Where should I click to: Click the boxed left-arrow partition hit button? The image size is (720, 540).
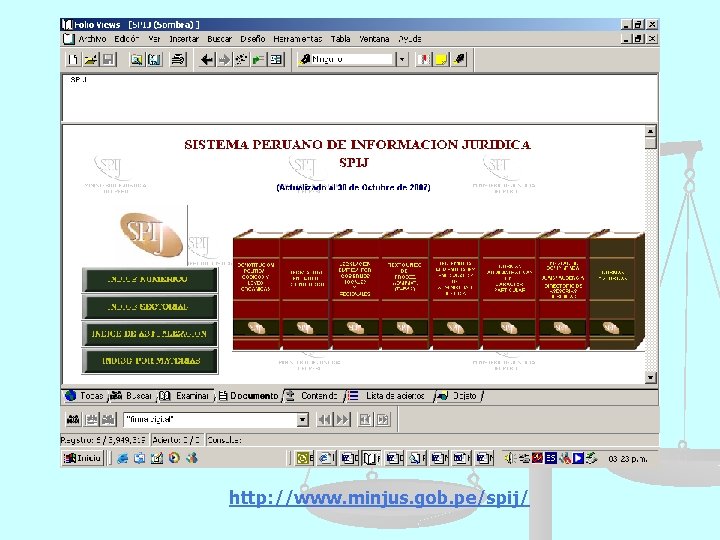pos(365,419)
